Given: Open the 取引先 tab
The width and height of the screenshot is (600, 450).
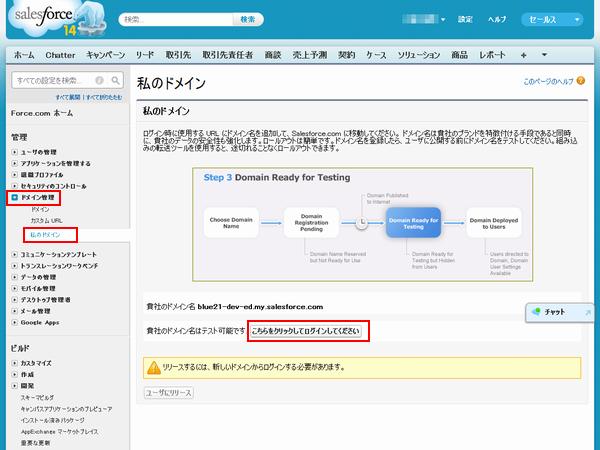Looking at the screenshot, I should coord(178,55).
